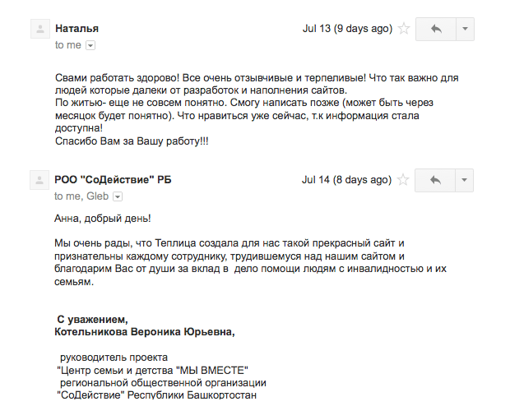Star the РОО "СоДействие" РБ message

pyautogui.click(x=404, y=180)
